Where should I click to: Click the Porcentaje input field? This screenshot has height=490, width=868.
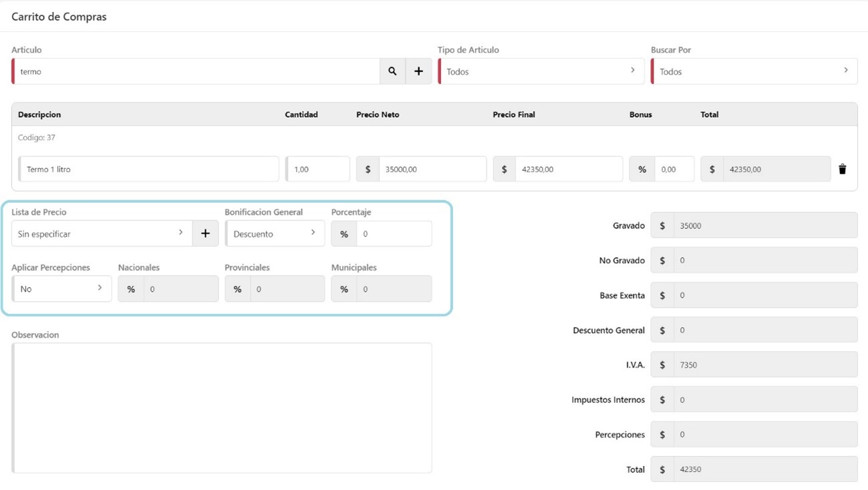tap(394, 234)
